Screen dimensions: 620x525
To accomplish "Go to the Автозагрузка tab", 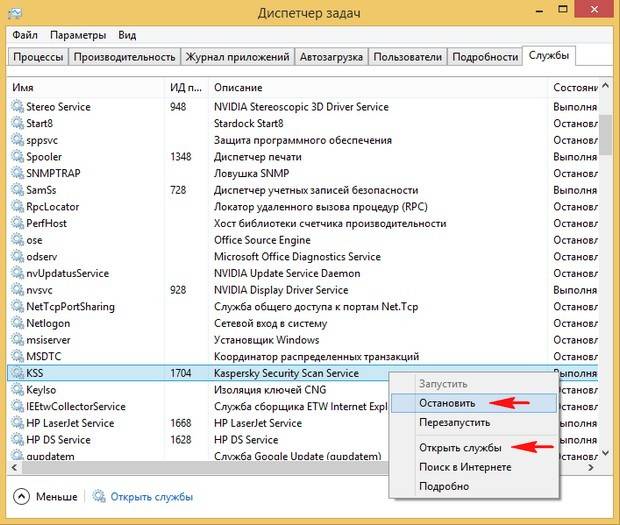I will [331, 57].
